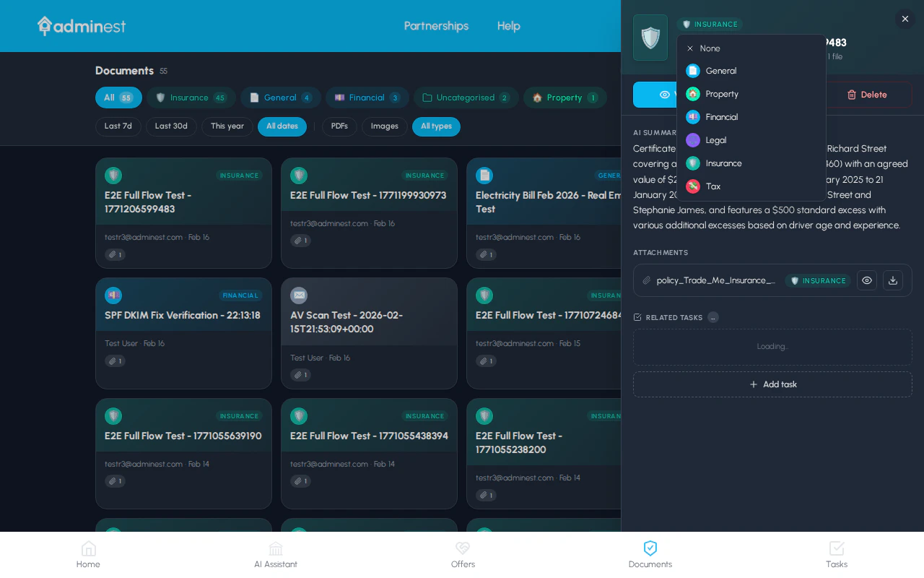The image size is (924, 578).
Task: Filter by Uncategorised category
Action: click(x=466, y=98)
